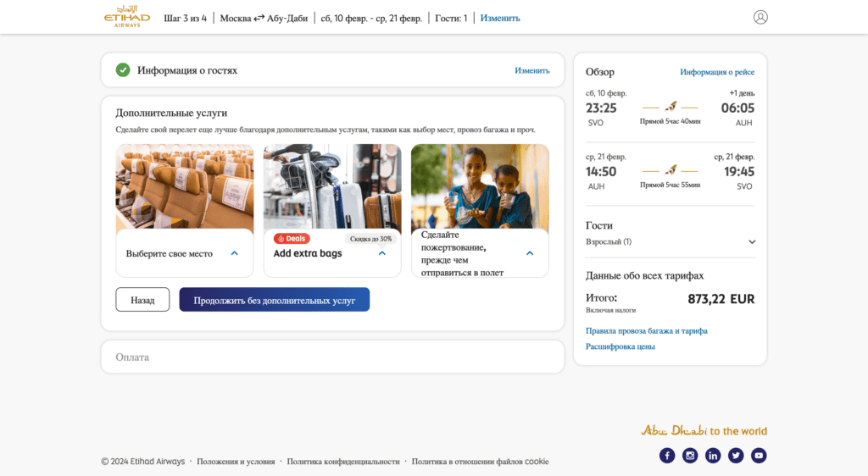This screenshot has height=476, width=868.
Task: Open Etihad's LinkedIn page icon
Action: (712, 456)
